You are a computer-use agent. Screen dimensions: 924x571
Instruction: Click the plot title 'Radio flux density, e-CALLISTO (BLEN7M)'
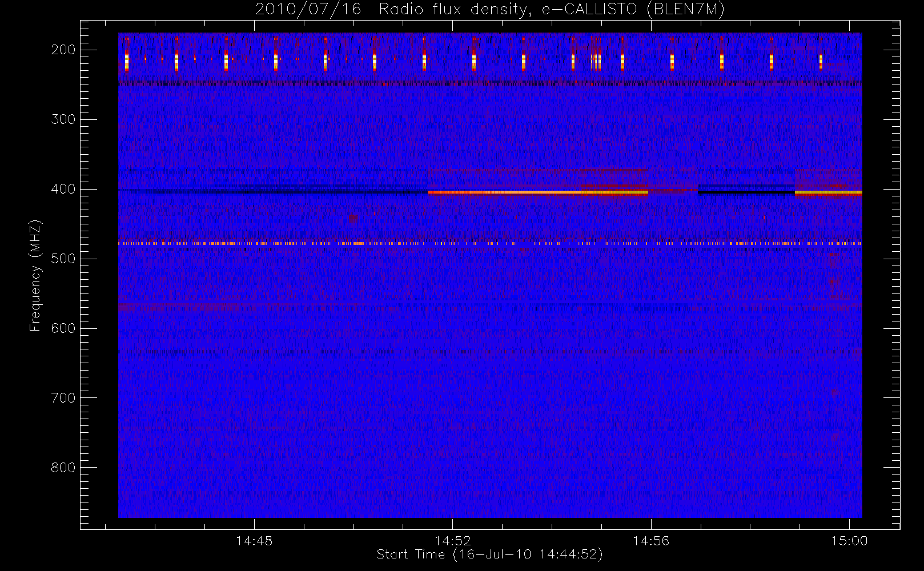click(x=552, y=10)
